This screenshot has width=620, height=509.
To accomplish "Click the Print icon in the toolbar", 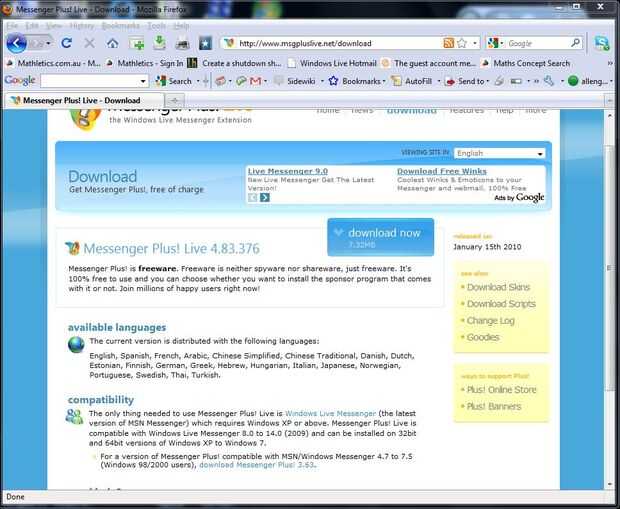I will point(182,43).
